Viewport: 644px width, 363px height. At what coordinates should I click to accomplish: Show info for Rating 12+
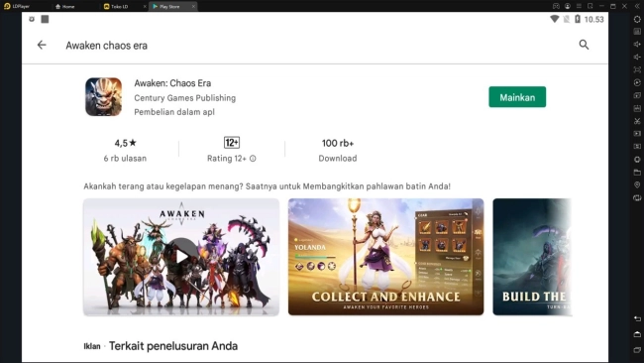tap(253, 159)
